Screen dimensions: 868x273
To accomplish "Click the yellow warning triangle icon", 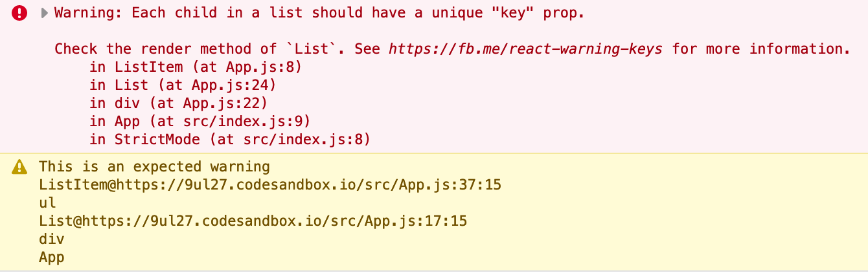I will click(x=20, y=167).
